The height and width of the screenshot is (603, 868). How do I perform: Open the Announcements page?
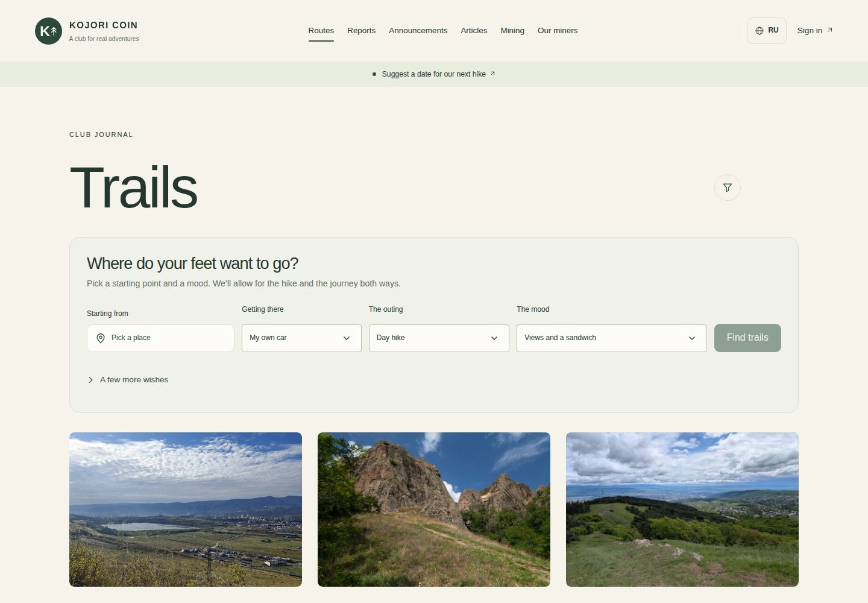418,31
